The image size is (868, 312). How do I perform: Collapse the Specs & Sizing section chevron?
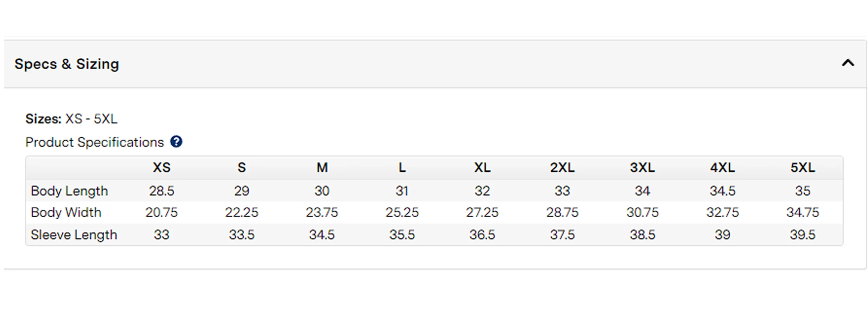(848, 63)
